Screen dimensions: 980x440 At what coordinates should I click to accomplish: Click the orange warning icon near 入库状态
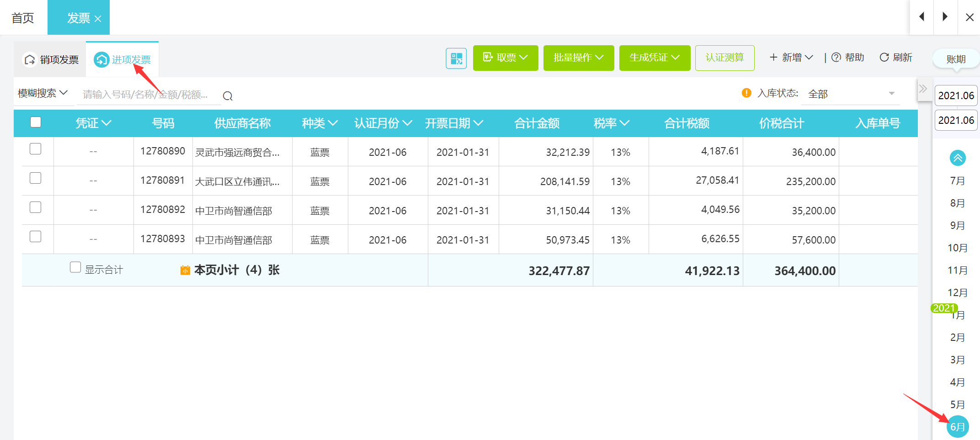point(746,93)
